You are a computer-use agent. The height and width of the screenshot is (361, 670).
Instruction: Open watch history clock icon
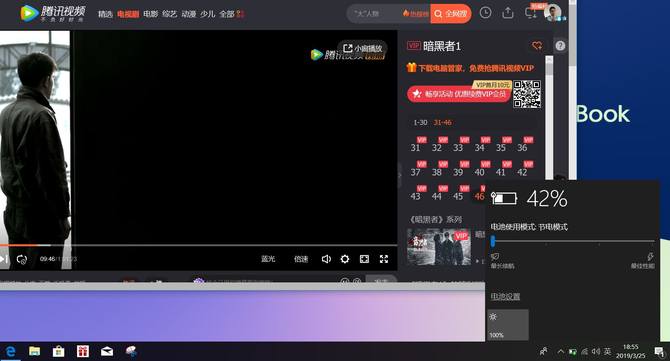(485, 13)
